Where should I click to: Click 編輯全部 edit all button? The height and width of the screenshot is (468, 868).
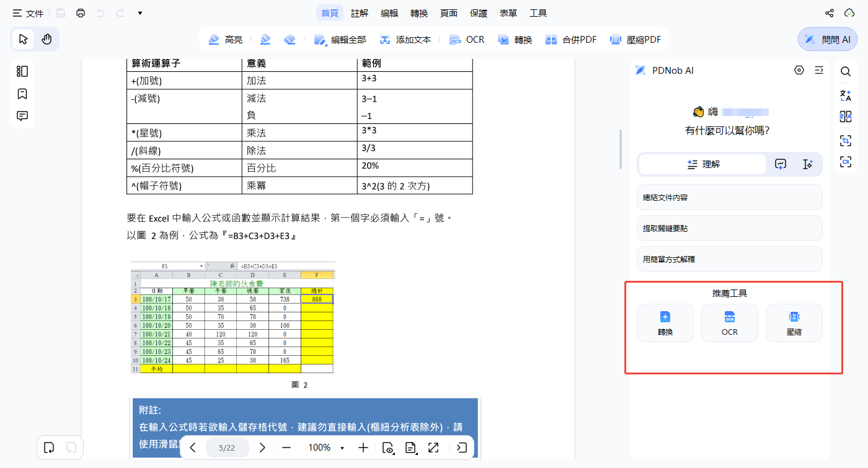click(340, 40)
